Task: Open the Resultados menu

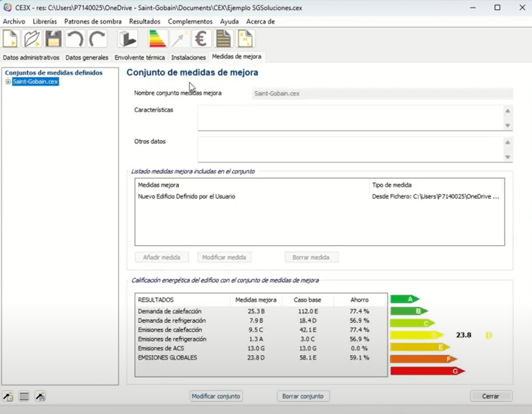Action: click(x=144, y=21)
